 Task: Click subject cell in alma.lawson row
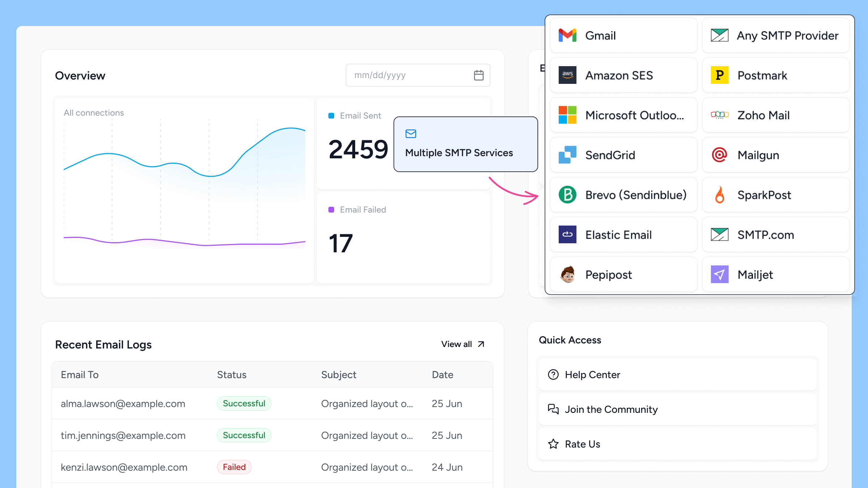pyautogui.click(x=367, y=403)
